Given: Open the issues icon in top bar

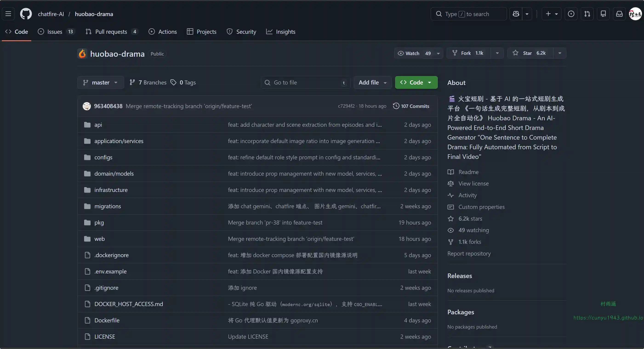Looking at the screenshot, I should (x=571, y=14).
